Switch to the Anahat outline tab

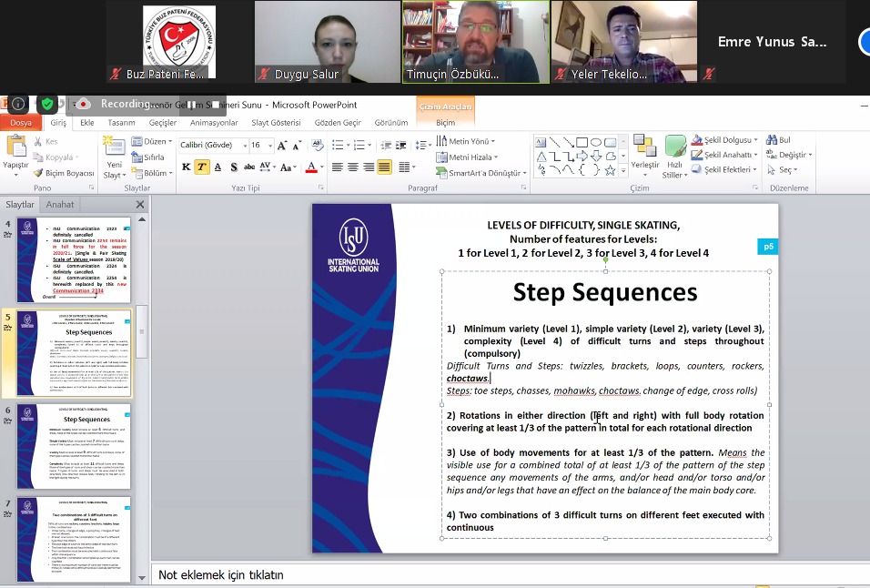click(x=60, y=205)
